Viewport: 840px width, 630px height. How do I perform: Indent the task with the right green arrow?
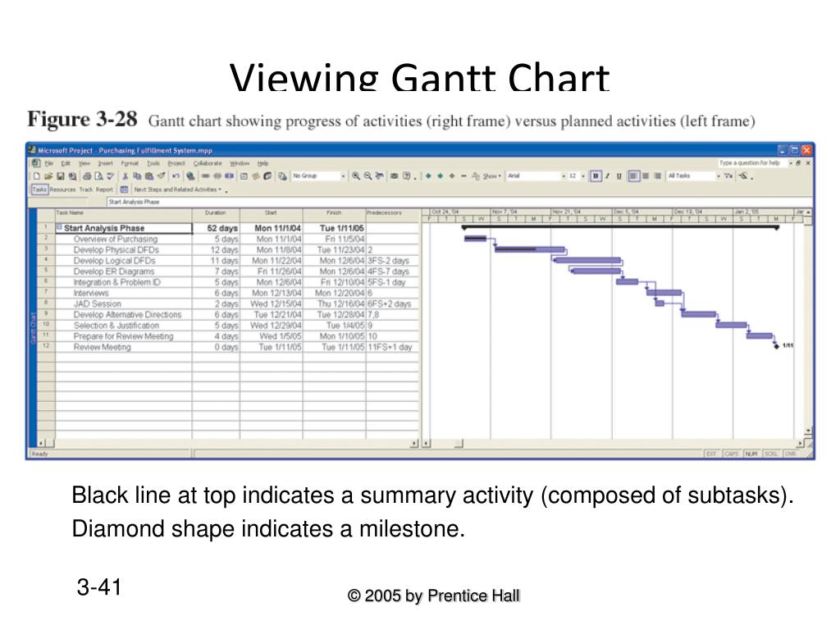[441, 176]
